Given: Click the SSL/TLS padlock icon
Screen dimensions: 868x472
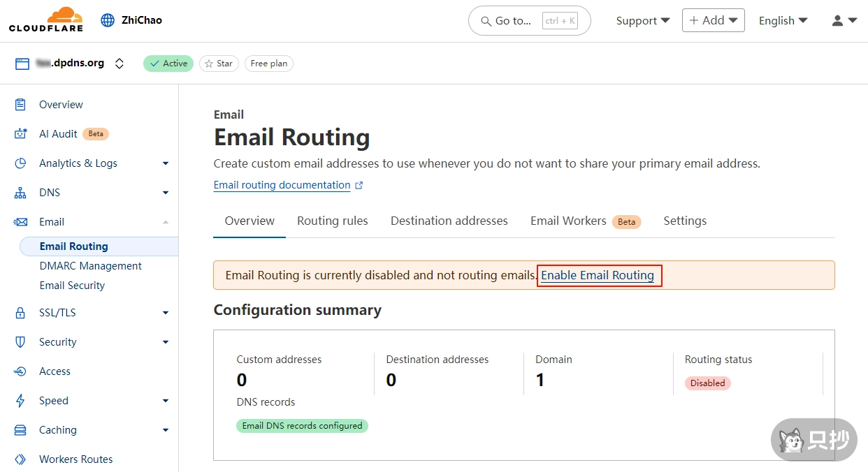Looking at the screenshot, I should pos(20,313).
